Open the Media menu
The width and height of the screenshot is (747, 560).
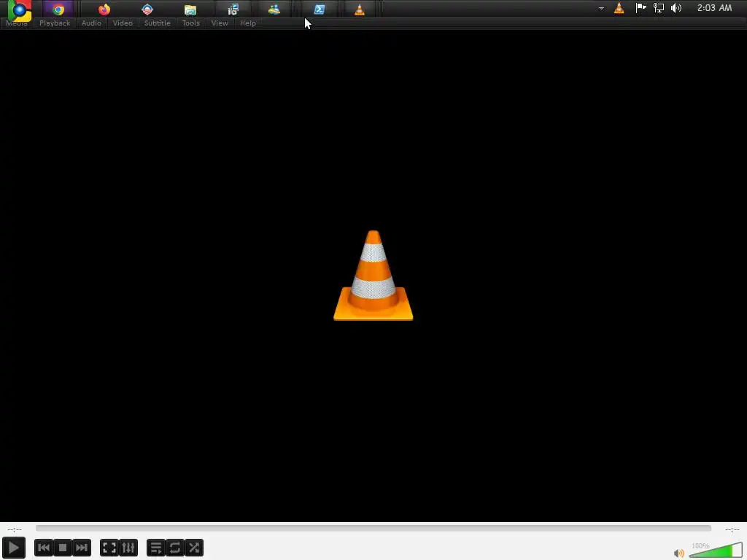[17, 23]
